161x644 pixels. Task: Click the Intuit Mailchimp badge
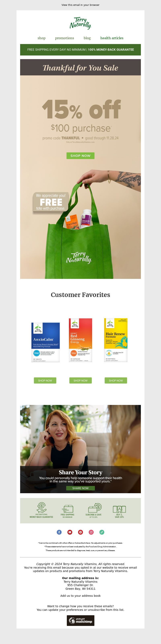pos(80,620)
